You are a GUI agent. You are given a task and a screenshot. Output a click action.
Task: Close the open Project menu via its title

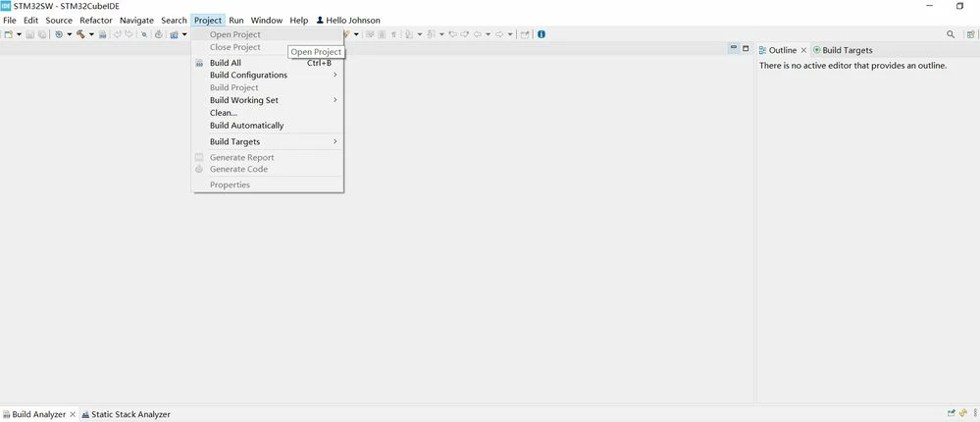click(x=208, y=20)
